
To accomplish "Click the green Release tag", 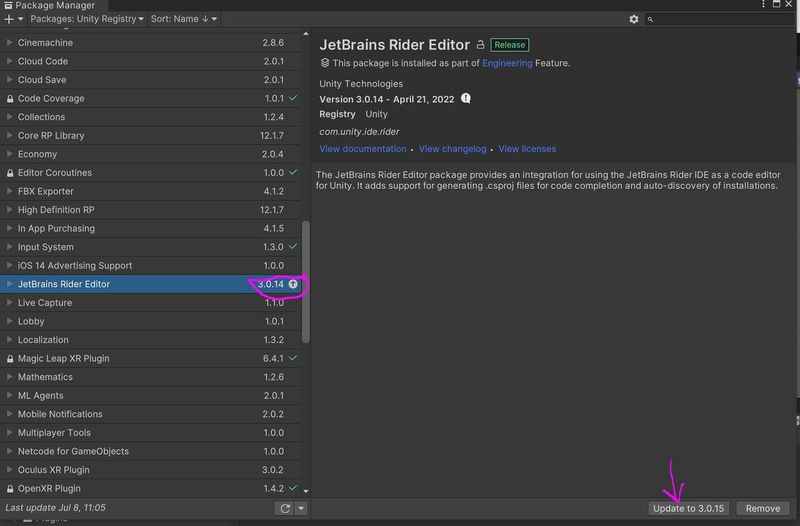I will click(510, 45).
